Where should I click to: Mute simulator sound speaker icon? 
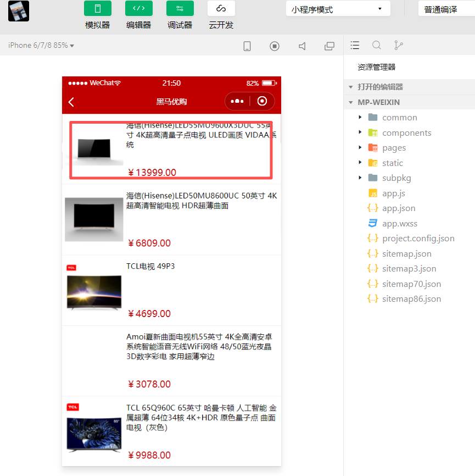pyautogui.click(x=302, y=46)
